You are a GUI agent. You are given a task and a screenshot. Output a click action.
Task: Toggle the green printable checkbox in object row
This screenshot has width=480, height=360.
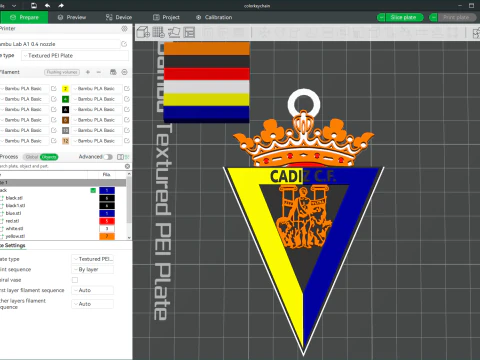coord(93,190)
